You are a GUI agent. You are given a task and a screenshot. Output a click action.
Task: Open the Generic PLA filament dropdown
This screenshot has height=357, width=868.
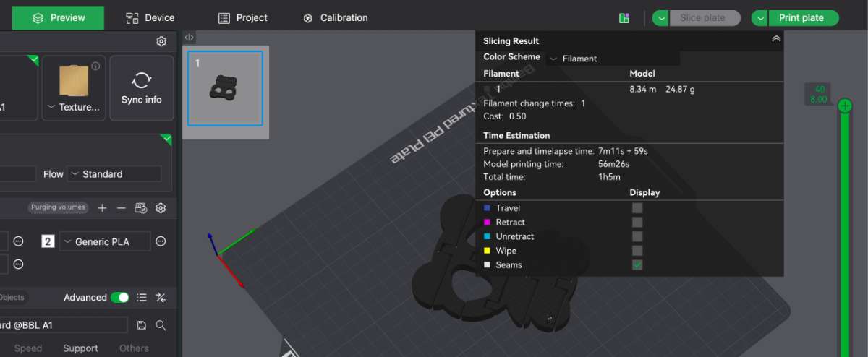click(106, 241)
